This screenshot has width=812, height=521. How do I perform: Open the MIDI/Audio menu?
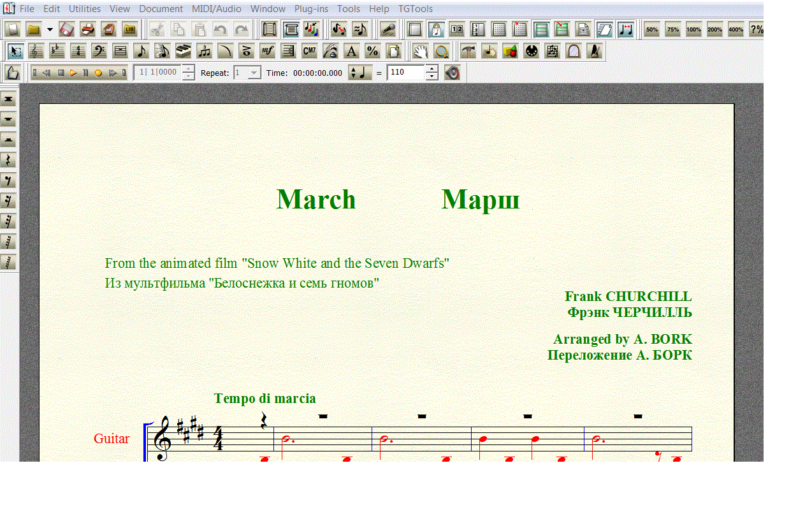coord(216,9)
